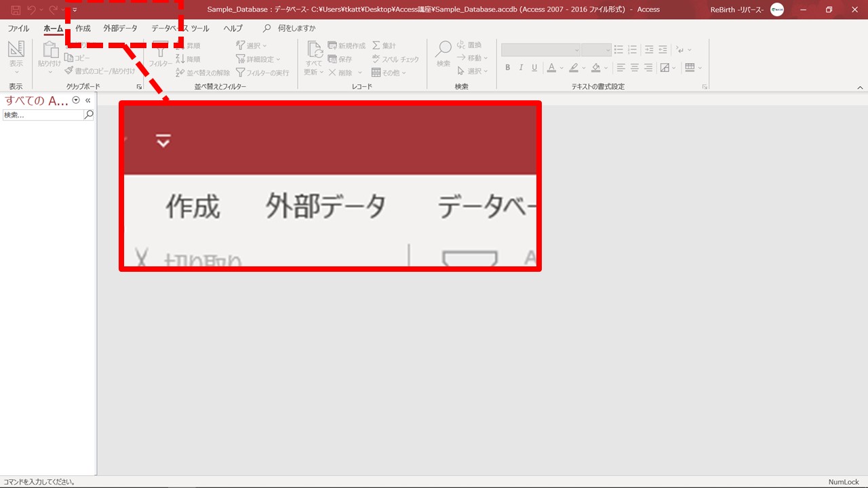The width and height of the screenshot is (868, 488).
Task: Collapse the ribbon with the chevron
Action: (860, 87)
